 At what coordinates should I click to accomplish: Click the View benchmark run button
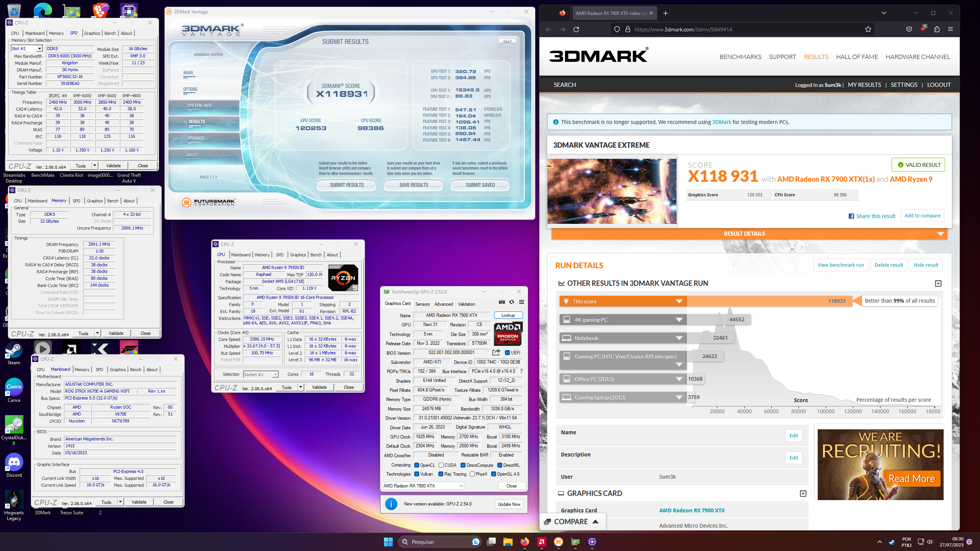pyautogui.click(x=840, y=265)
